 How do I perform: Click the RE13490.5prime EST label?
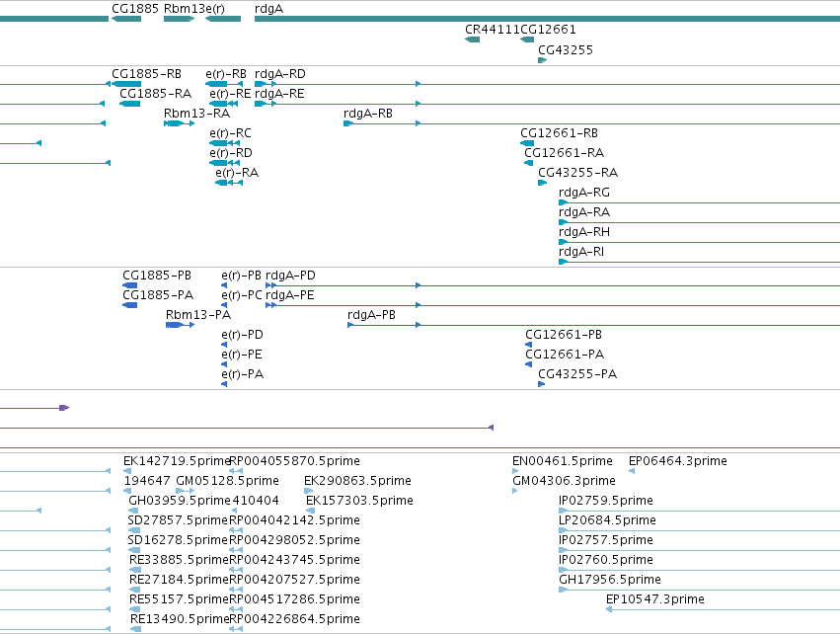tap(180, 619)
